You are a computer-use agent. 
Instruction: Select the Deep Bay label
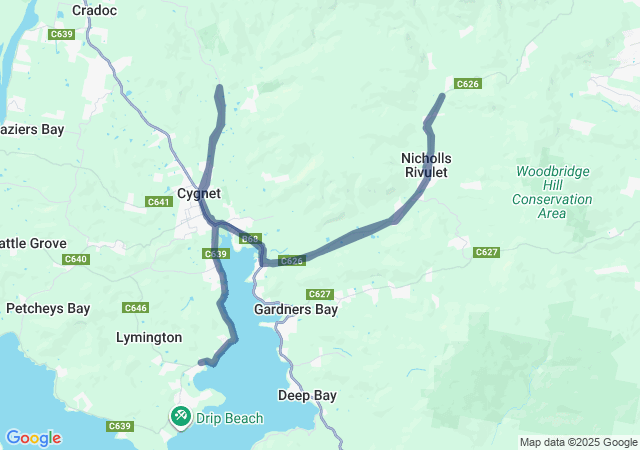click(x=307, y=395)
